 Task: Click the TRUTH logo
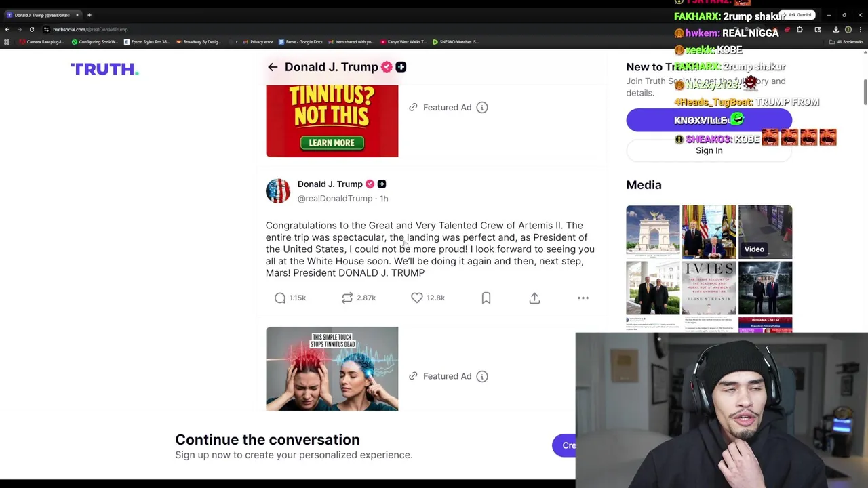coord(104,69)
